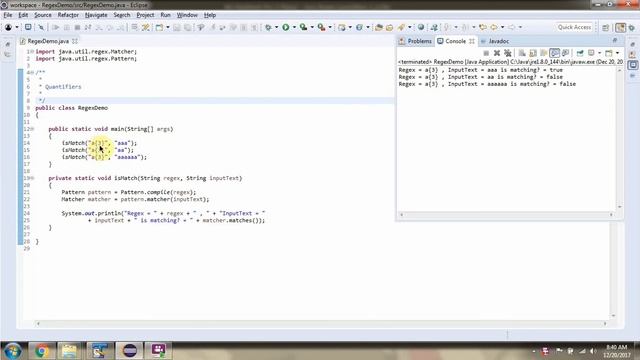This screenshot has width=640, height=360.
Task: Click the External Tools run icon
Action: (322, 27)
